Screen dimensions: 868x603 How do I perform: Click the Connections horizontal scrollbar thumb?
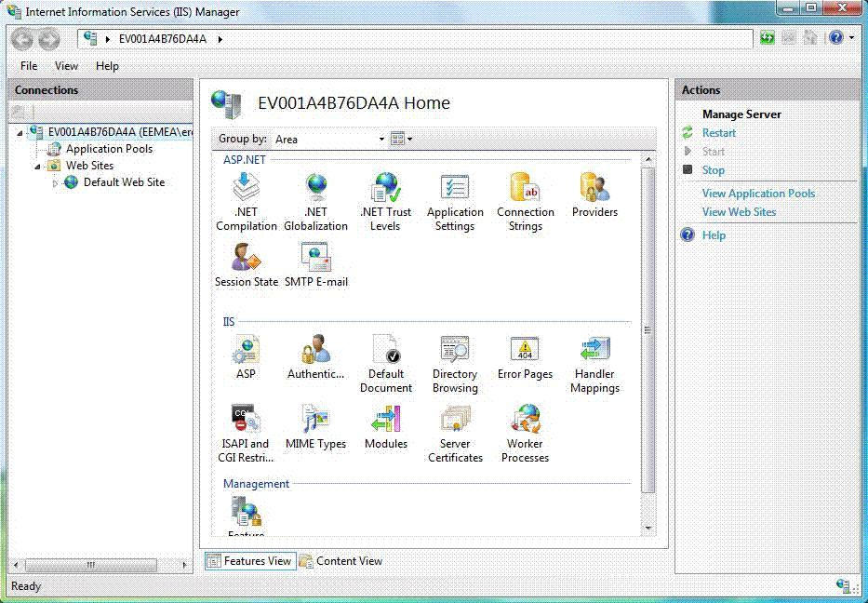point(91,565)
